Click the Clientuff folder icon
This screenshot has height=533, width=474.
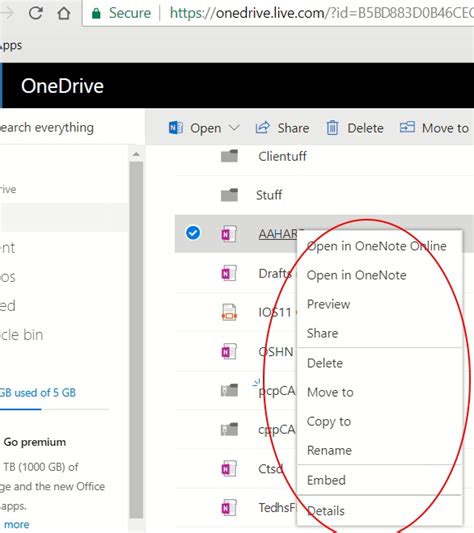[x=230, y=156]
